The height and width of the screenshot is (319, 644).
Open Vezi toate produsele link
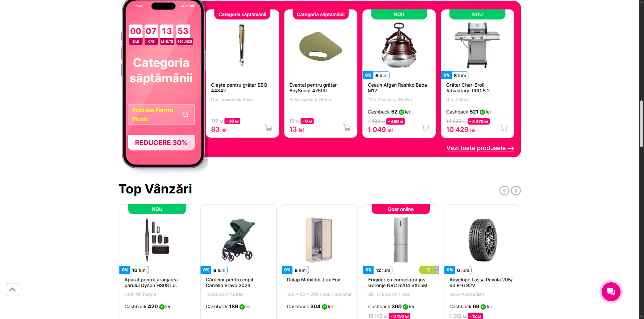(x=480, y=148)
